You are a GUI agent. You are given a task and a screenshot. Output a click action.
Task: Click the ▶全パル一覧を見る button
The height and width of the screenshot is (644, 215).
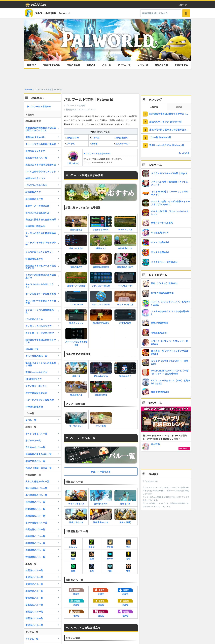(x=101, y=471)
